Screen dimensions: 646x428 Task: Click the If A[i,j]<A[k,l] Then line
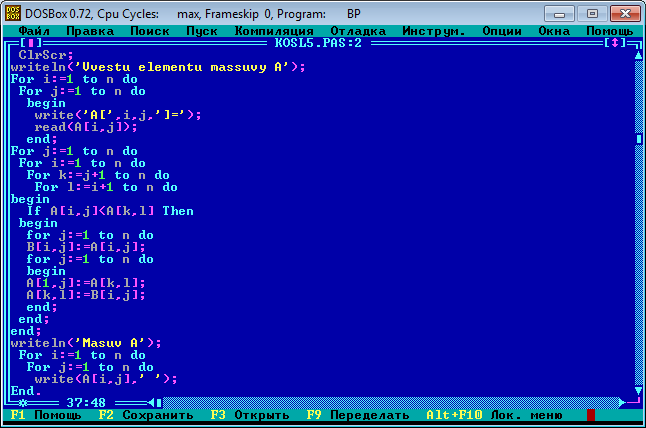pos(110,211)
